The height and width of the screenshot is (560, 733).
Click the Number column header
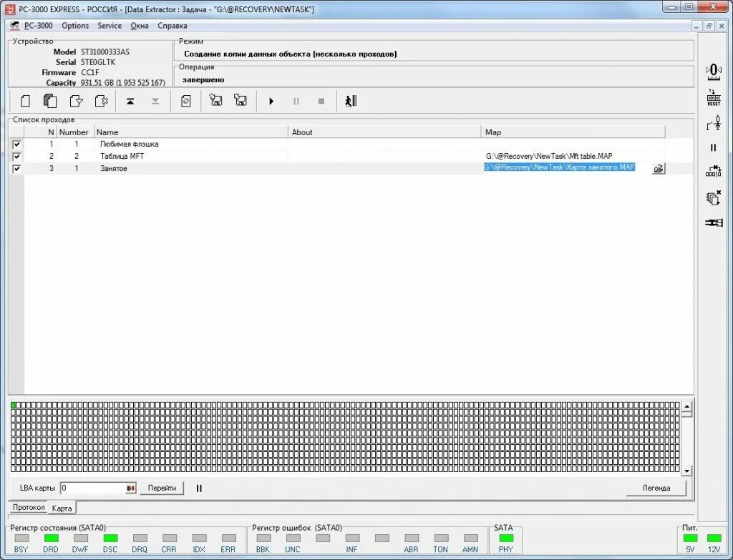click(74, 132)
